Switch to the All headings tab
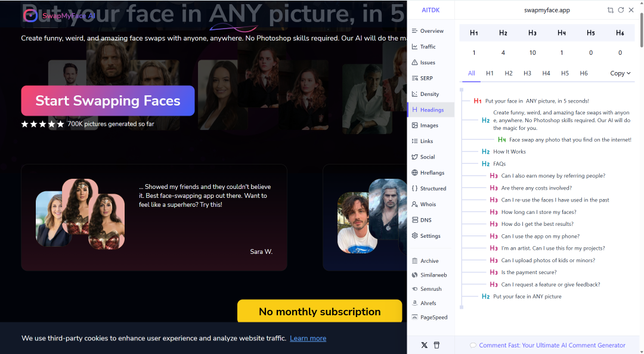Screen dimensions: 644x354 (472, 73)
